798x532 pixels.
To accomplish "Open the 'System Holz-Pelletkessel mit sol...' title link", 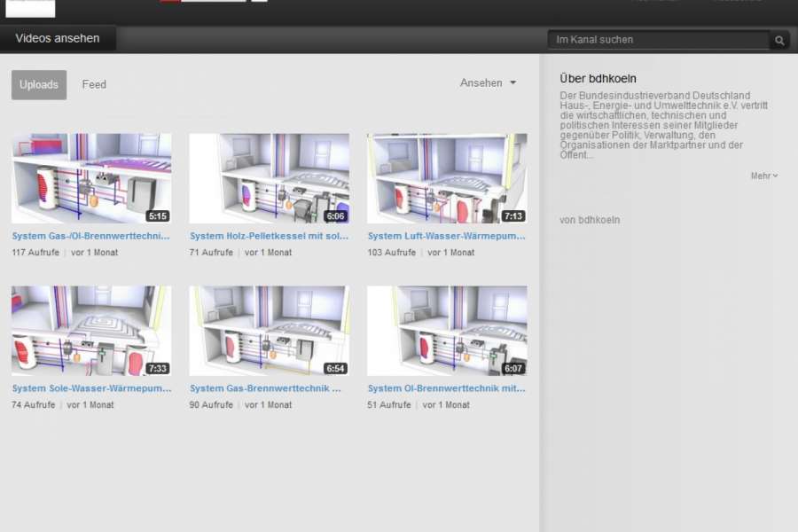I will tap(269, 236).
